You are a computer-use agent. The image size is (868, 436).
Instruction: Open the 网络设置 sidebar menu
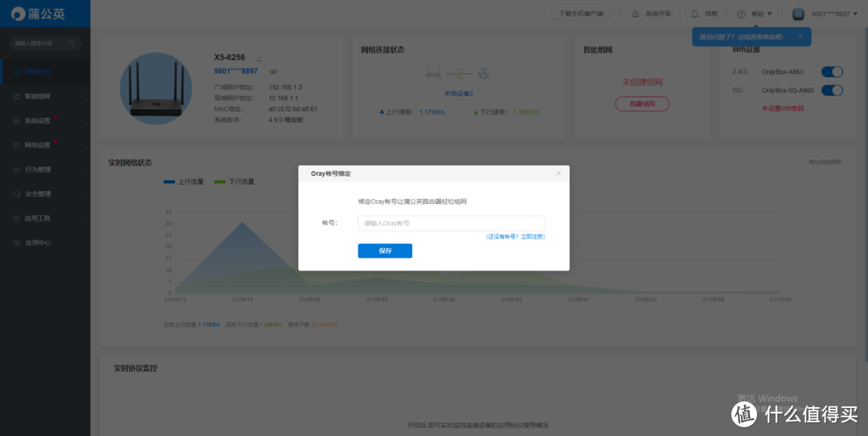(45, 145)
